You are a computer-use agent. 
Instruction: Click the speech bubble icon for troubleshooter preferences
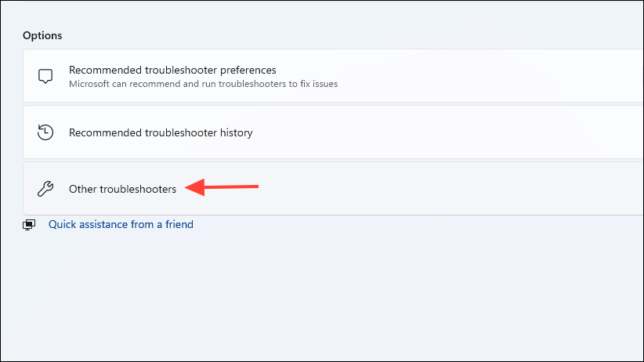coord(45,77)
